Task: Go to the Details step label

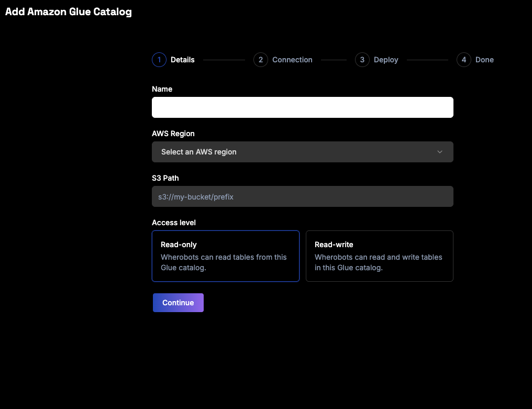Action: (x=183, y=60)
